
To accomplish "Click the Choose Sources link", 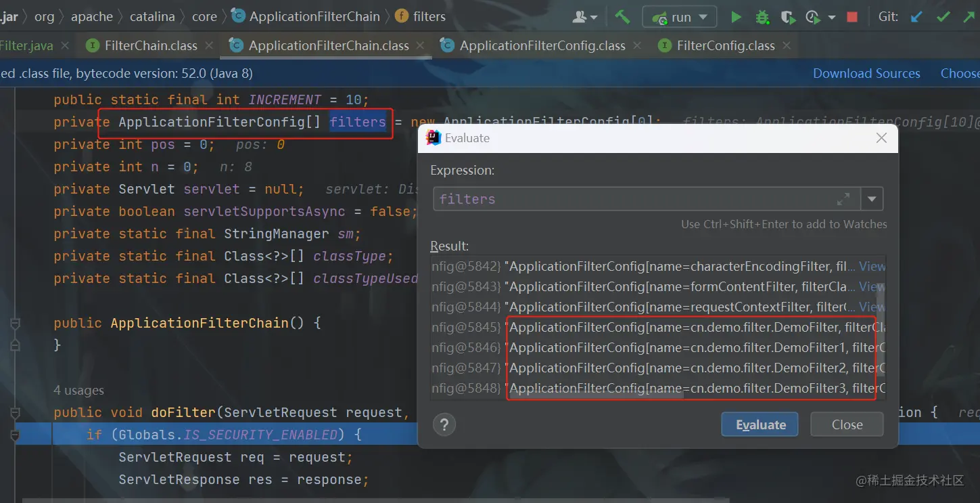I will click(x=960, y=73).
